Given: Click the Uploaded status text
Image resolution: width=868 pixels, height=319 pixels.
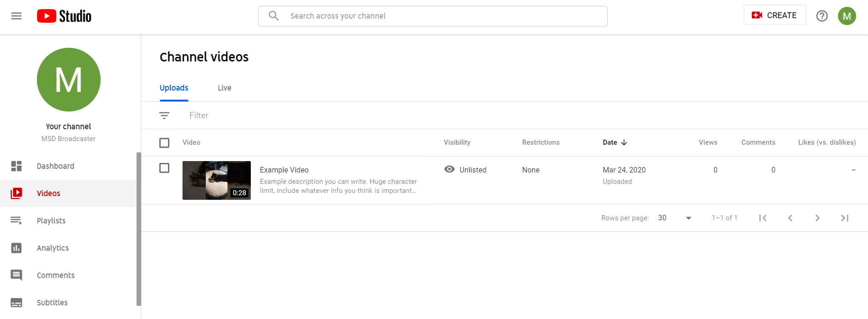Looking at the screenshot, I should 617,182.
